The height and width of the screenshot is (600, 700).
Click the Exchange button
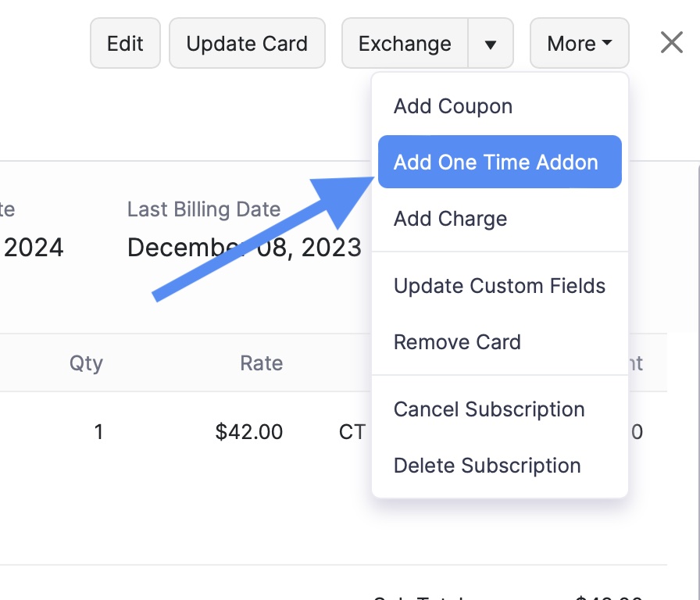pos(405,43)
